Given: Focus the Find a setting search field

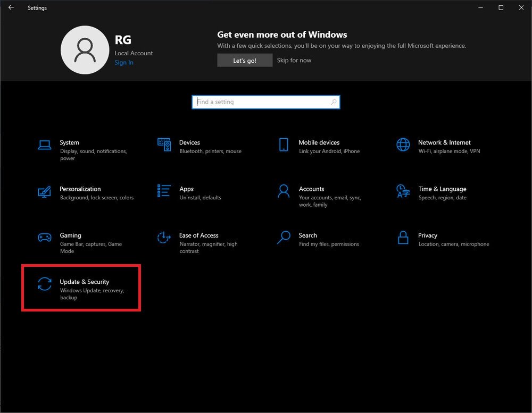Looking at the screenshot, I should [x=265, y=102].
